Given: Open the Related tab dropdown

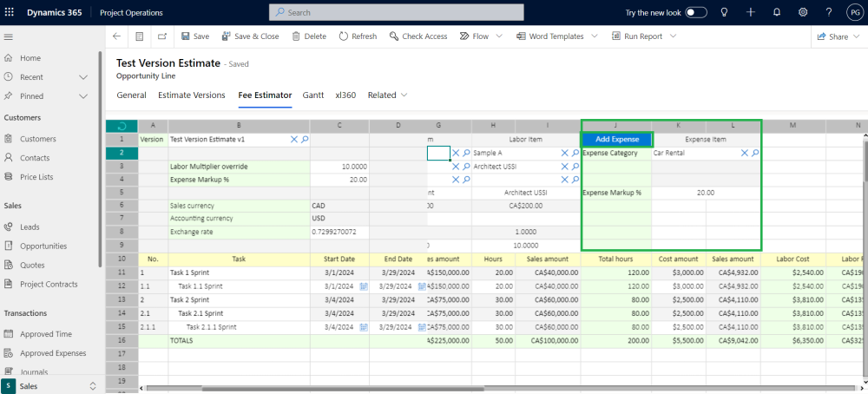Looking at the screenshot, I should (387, 95).
